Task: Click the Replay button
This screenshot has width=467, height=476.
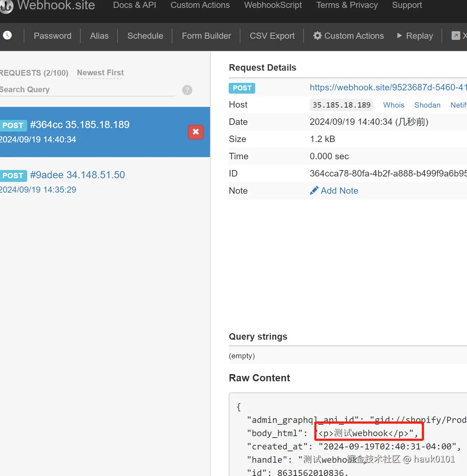Action: point(415,36)
